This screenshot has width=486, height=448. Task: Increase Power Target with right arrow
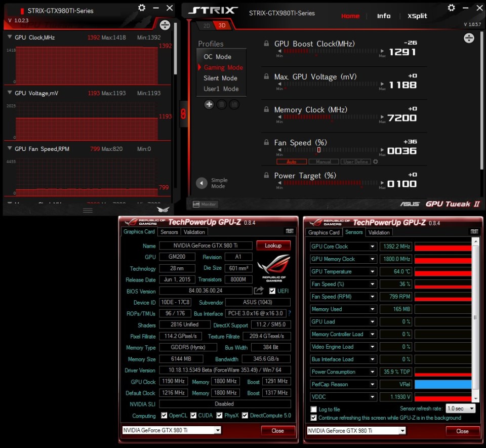click(382, 183)
